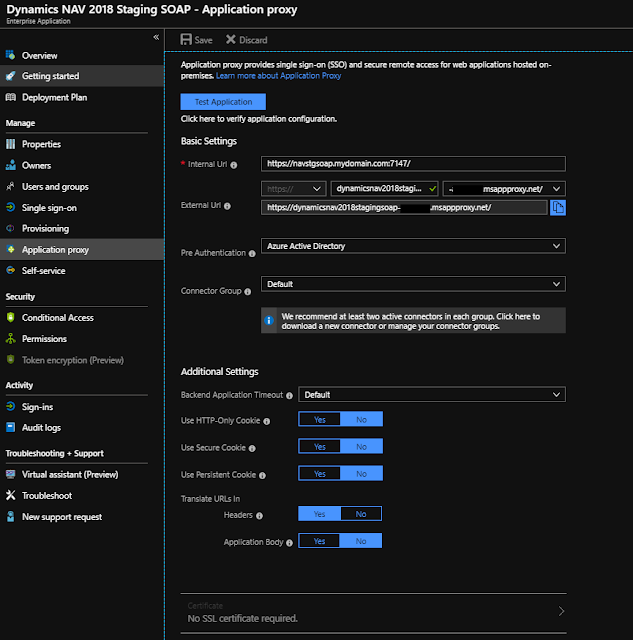Click info icon beside Use Secure Cookie
Image resolution: width=633 pixels, height=640 pixels.
pyautogui.click(x=252, y=449)
